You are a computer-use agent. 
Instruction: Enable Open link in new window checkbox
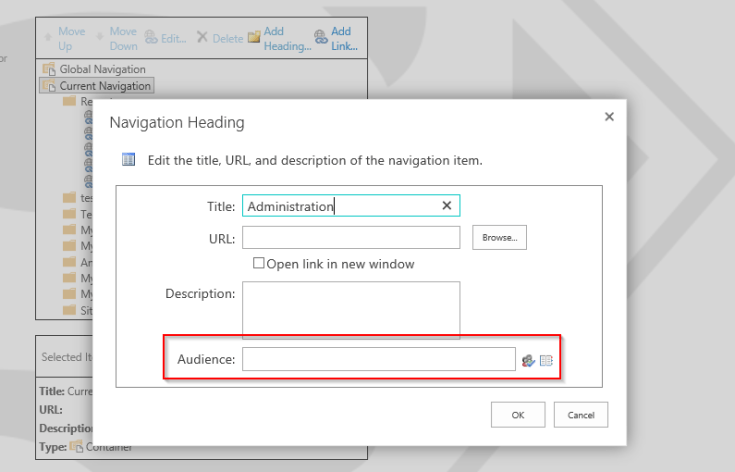[258, 264]
